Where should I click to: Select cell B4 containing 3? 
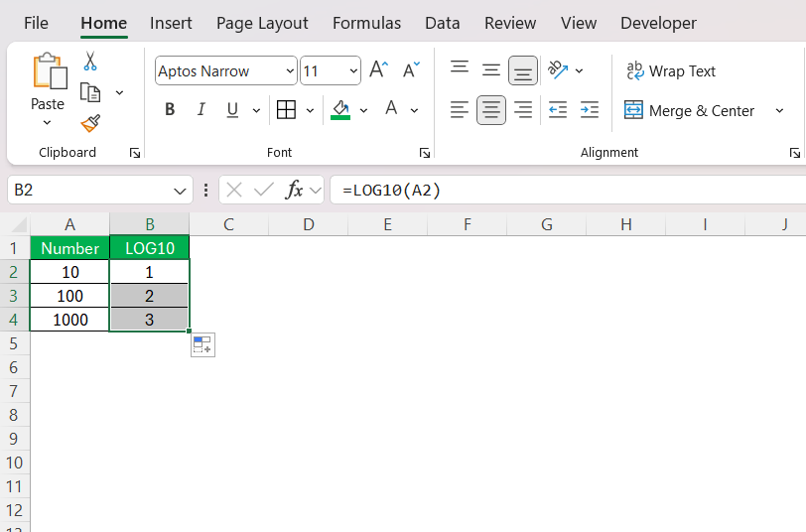click(150, 320)
